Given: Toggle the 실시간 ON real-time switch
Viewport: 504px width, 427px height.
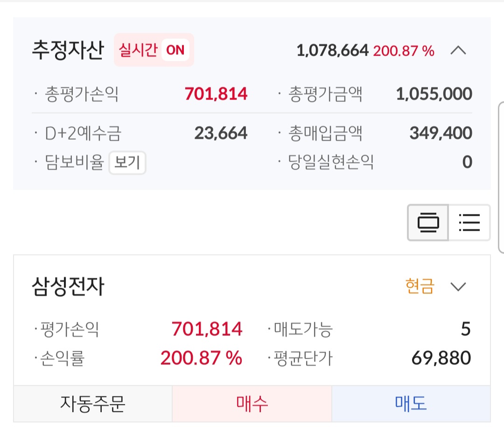Looking at the screenshot, I should [154, 50].
